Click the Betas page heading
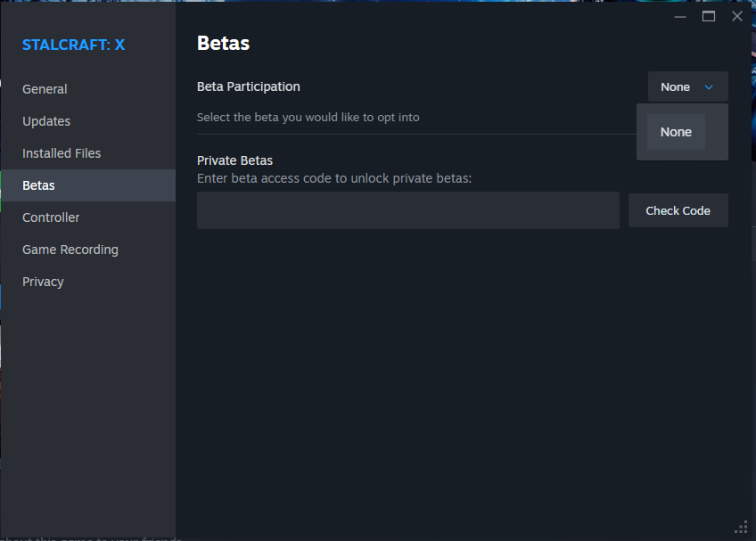This screenshot has height=541, width=756. point(223,44)
